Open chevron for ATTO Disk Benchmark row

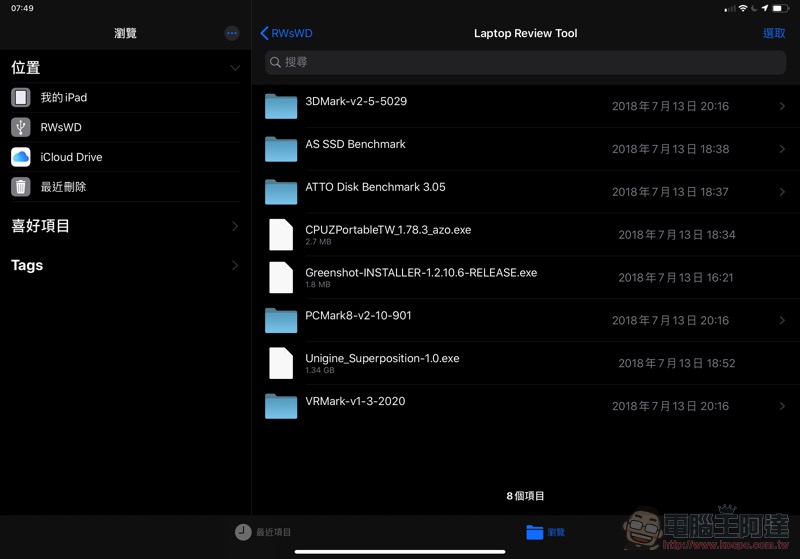pyautogui.click(x=782, y=192)
